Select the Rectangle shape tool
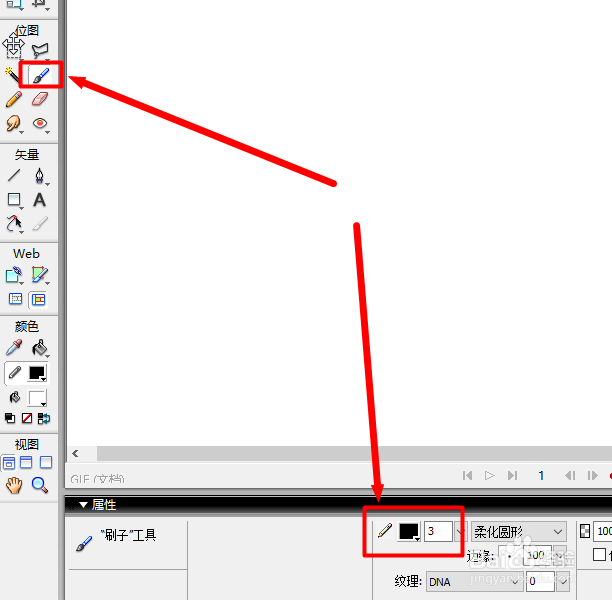Viewport: 612px width, 600px height. (x=14, y=200)
